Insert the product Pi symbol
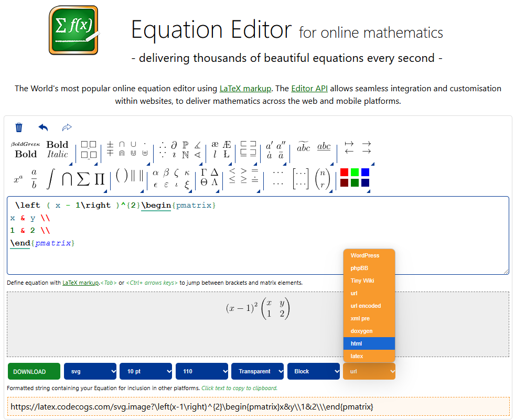Viewport: 515px width, 420px height. (x=100, y=179)
